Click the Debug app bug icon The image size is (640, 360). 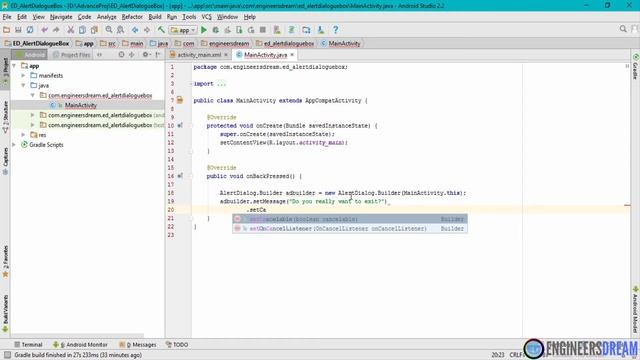pos(216,30)
